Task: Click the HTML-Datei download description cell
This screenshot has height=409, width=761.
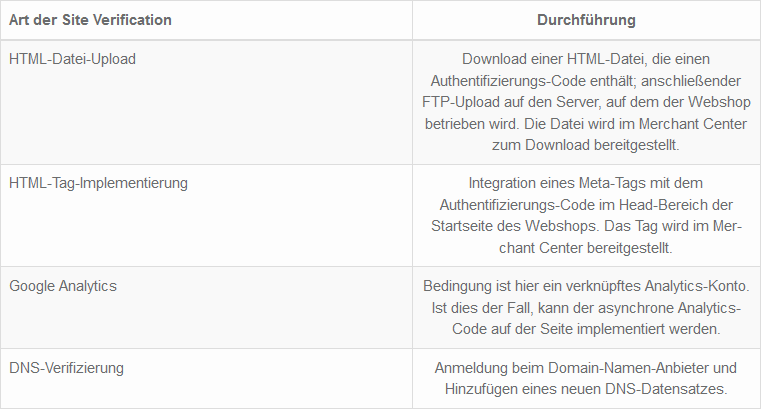Action: pos(586,102)
